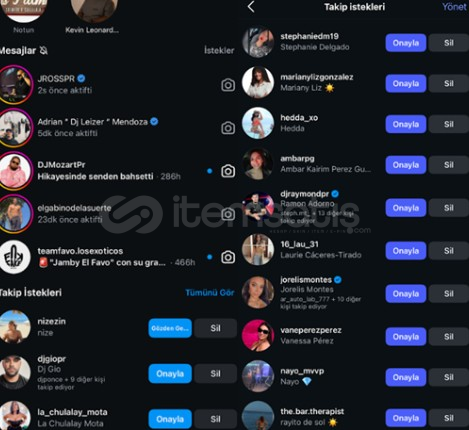Delete marianylizgonzalez request with Sil

click(448, 83)
